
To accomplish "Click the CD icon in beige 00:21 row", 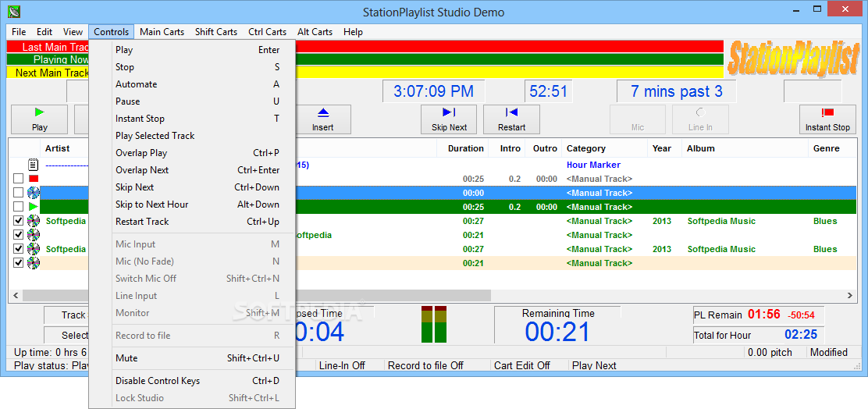I will click(34, 263).
